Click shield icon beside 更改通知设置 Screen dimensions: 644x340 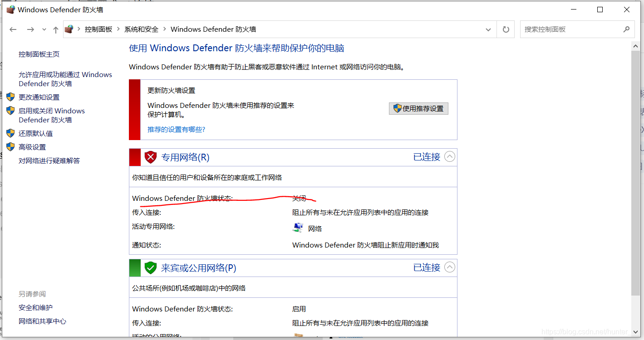point(10,97)
